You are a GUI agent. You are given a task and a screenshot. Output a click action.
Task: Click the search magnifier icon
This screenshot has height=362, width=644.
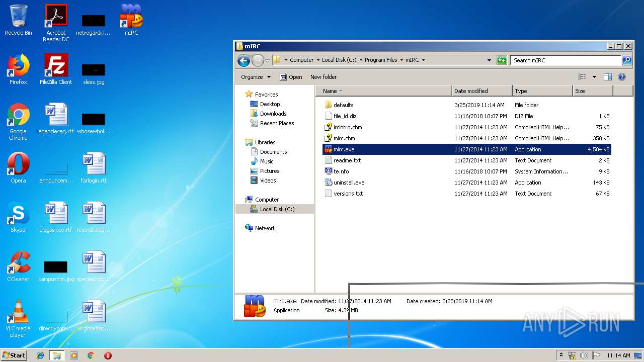coord(627,60)
